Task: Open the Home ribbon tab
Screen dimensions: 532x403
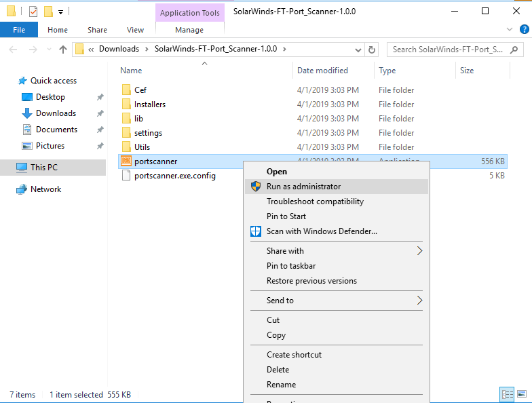Action: coord(58,30)
